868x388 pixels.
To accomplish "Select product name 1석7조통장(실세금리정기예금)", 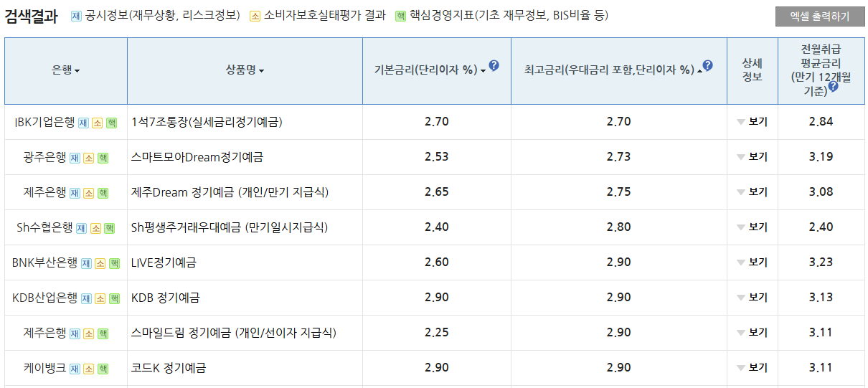I will [x=207, y=122].
